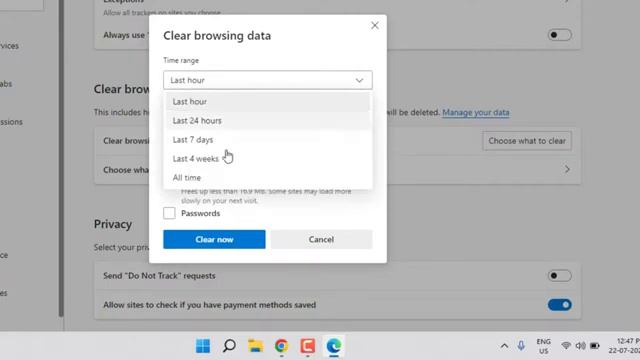Switch to Microsoft Edge in the taskbar

point(333,346)
